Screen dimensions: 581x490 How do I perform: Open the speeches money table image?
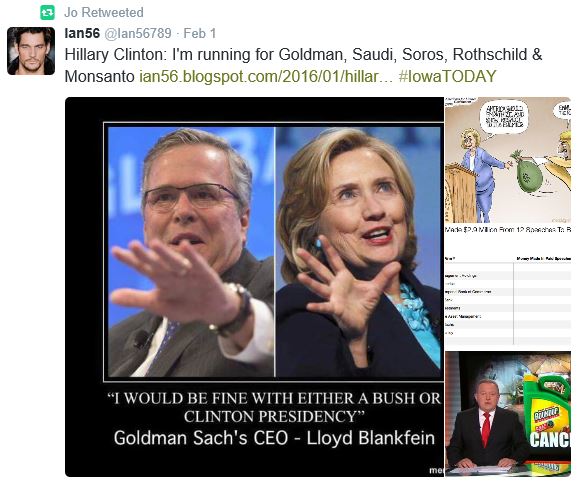click(x=508, y=287)
